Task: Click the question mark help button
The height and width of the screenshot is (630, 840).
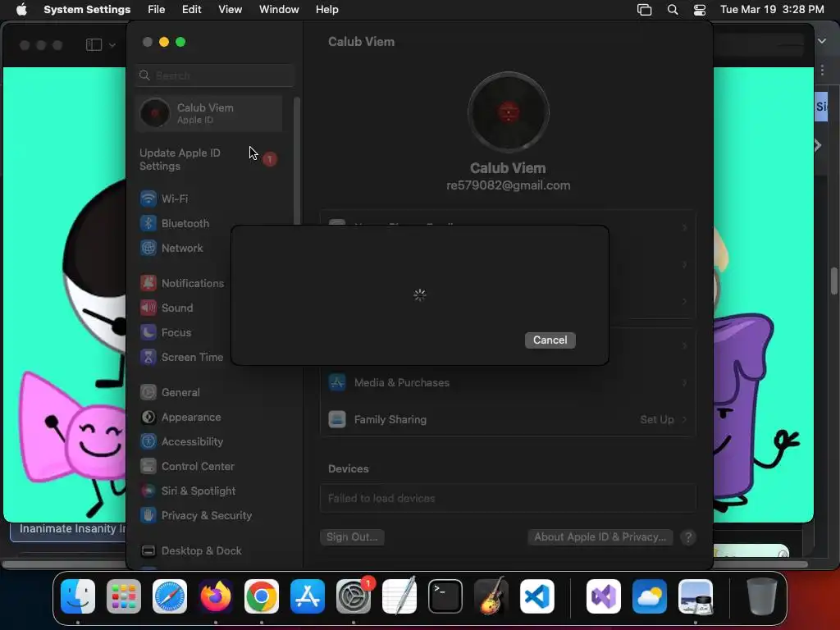Action: click(688, 537)
